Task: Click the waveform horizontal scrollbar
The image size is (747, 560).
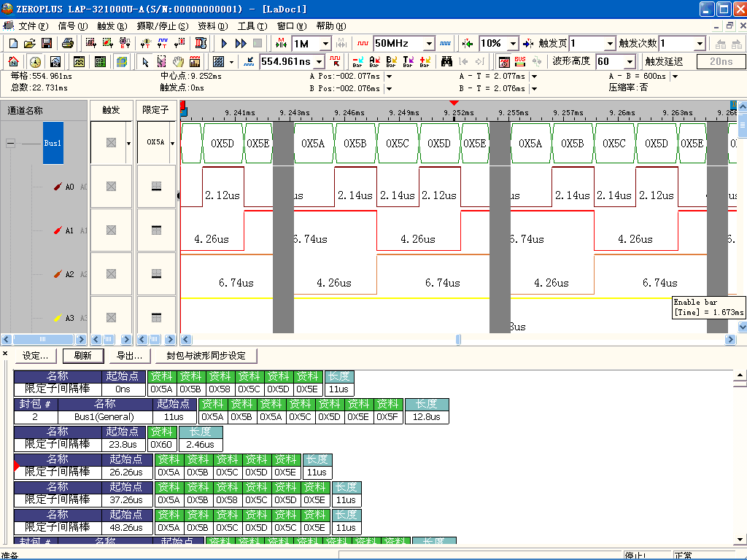Action: [x=458, y=340]
